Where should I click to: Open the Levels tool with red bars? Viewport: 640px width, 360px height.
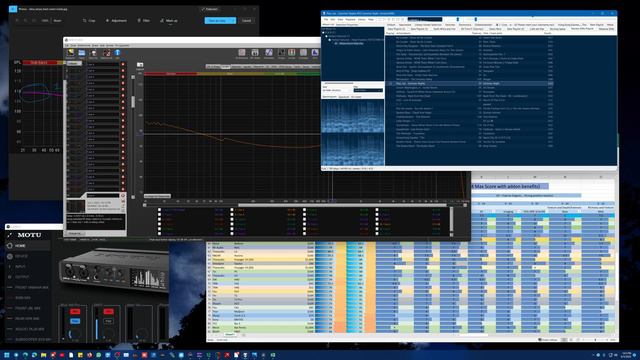coord(292,53)
